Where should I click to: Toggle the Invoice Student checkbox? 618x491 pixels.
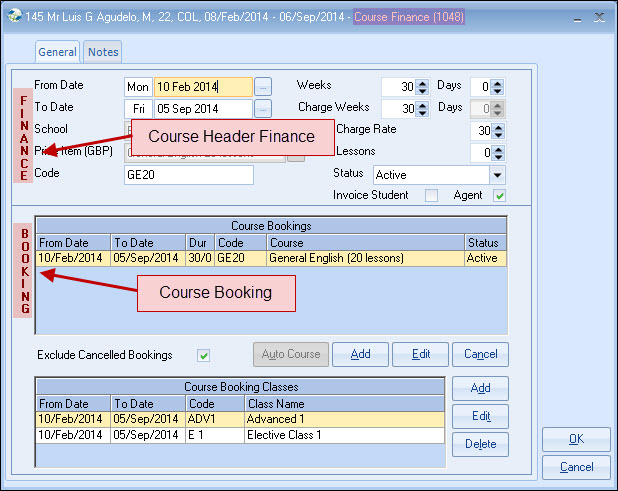[431, 195]
